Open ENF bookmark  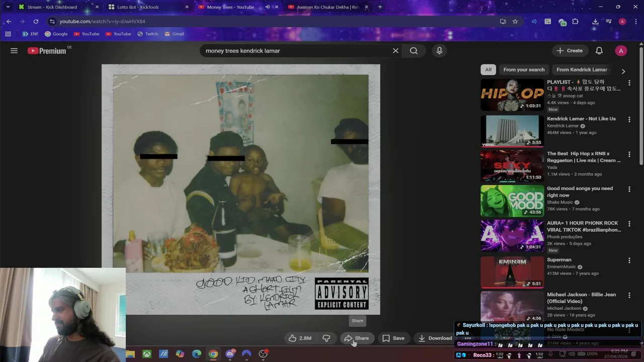31,34
